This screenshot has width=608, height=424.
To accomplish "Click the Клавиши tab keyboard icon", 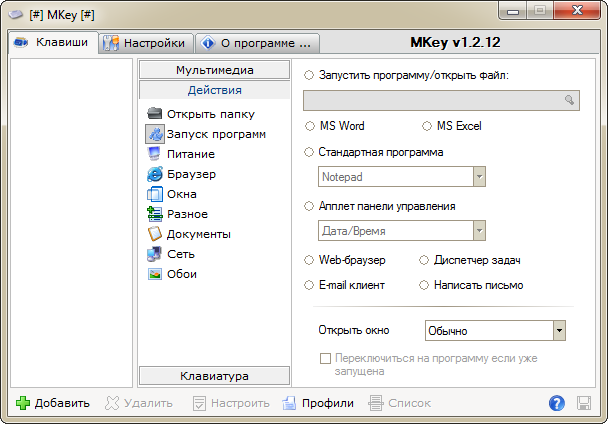I will click(x=20, y=42).
